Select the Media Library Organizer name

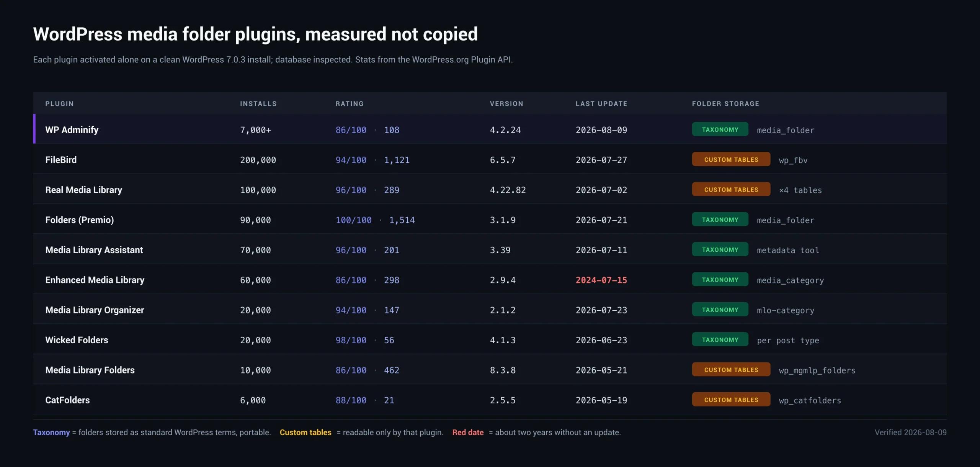point(95,310)
